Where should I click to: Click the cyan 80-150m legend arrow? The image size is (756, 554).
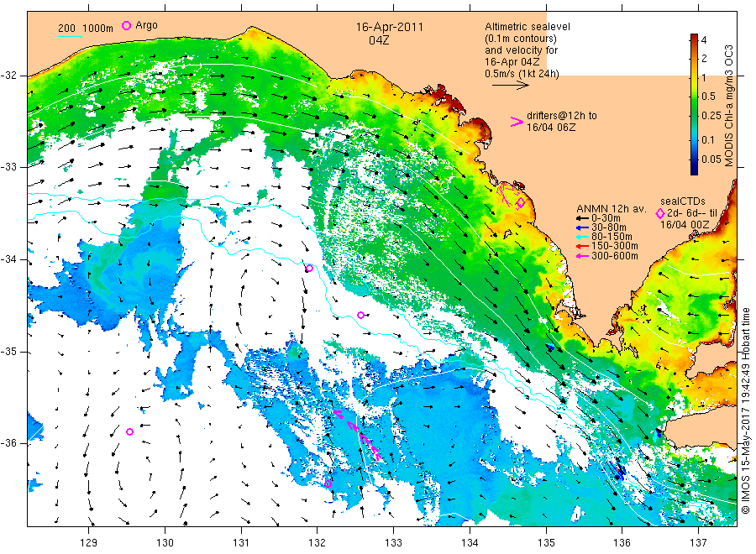click(583, 237)
